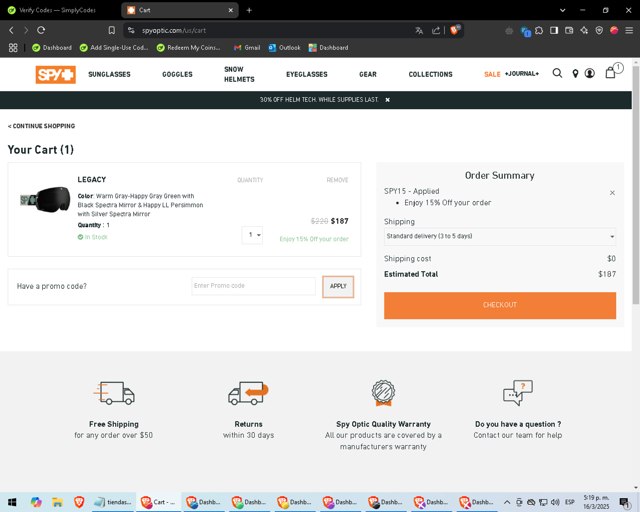The width and height of the screenshot is (640, 512).
Task: Open the Outlook bookmark
Action: coord(284,48)
